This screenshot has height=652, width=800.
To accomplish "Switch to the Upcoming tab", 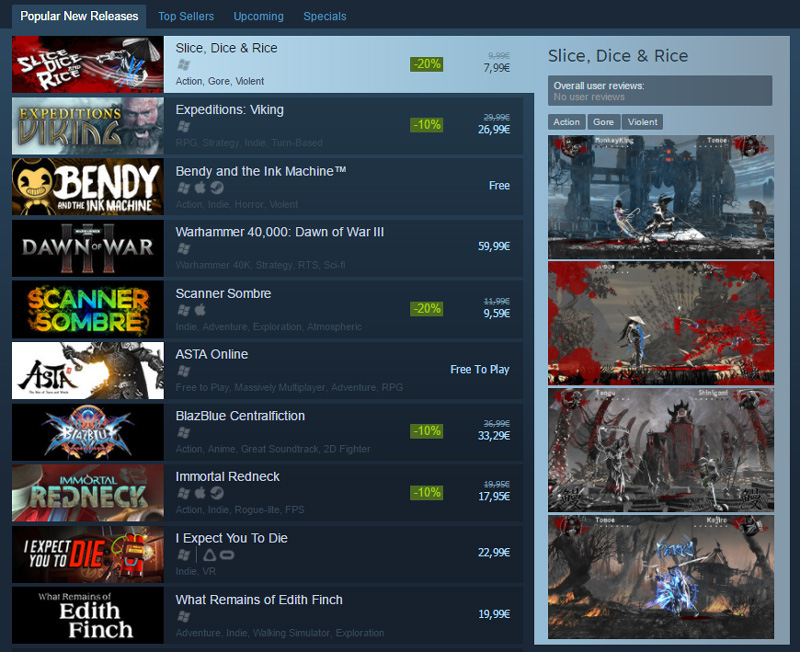I will pyautogui.click(x=259, y=16).
